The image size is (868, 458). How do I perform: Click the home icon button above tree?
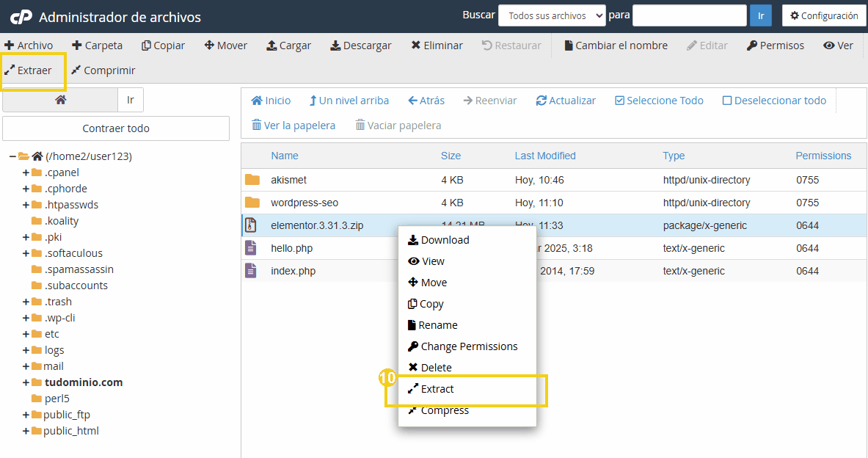(60, 100)
